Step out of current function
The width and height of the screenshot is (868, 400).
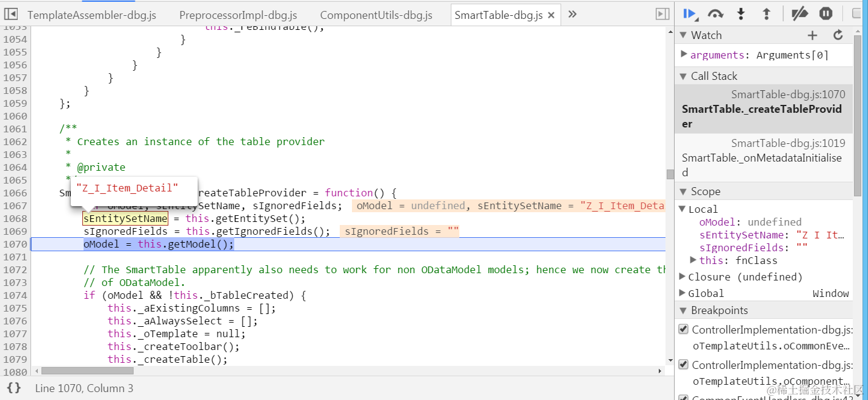tap(767, 13)
